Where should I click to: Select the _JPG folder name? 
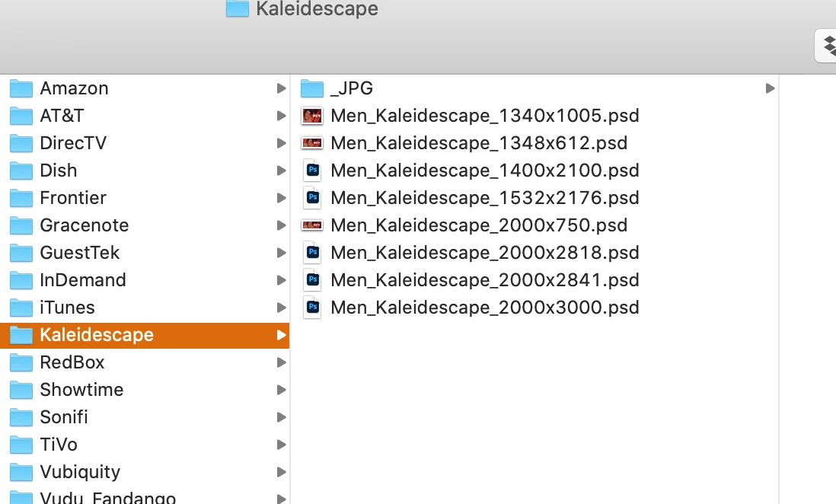pos(352,88)
